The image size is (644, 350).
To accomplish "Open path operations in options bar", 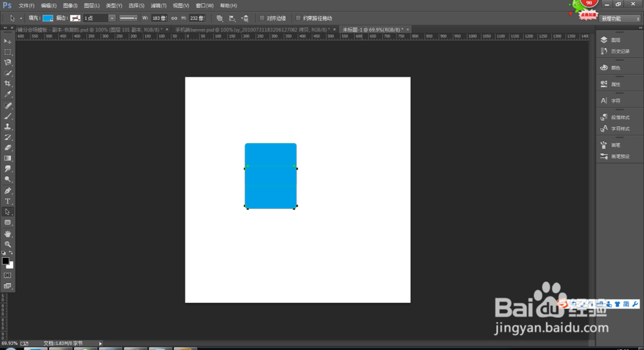I will click(x=220, y=18).
